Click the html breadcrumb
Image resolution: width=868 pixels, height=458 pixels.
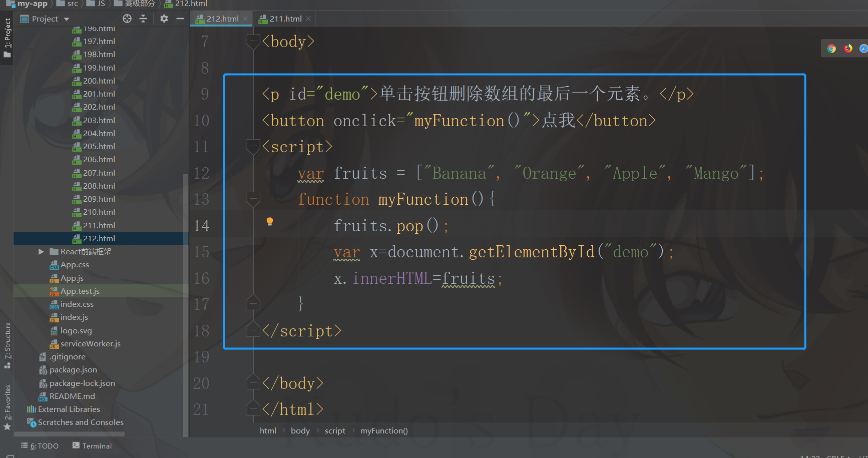pos(268,430)
